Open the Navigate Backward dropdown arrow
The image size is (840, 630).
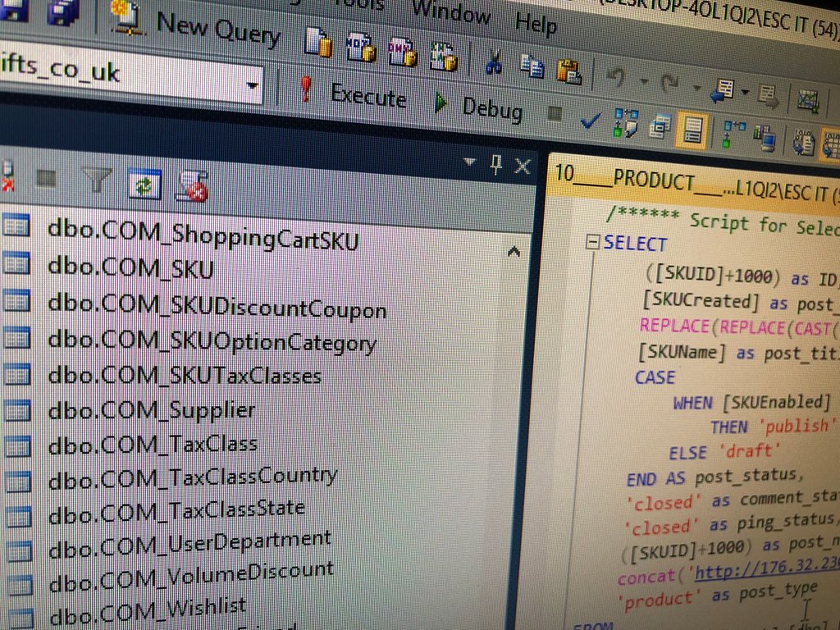pos(745,93)
